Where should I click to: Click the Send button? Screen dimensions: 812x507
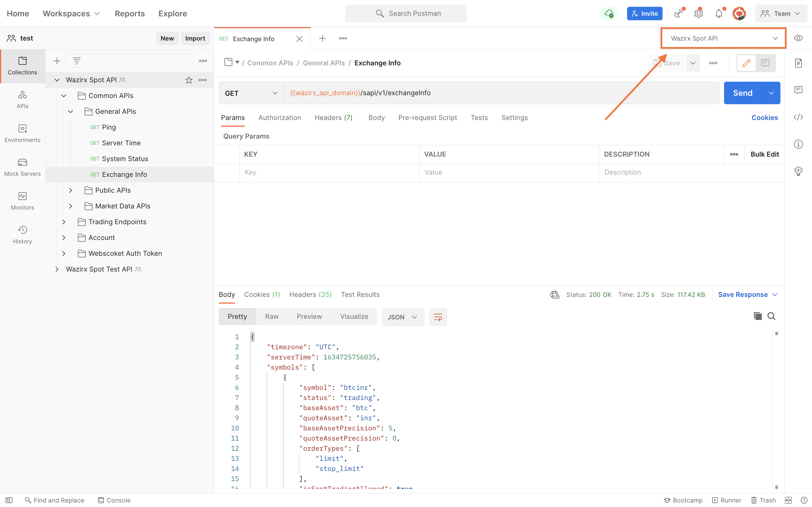click(742, 93)
